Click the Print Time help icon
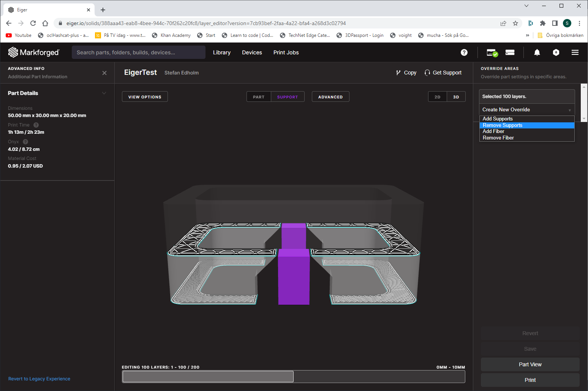This screenshot has height=391, width=588. (x=36, y=125)
